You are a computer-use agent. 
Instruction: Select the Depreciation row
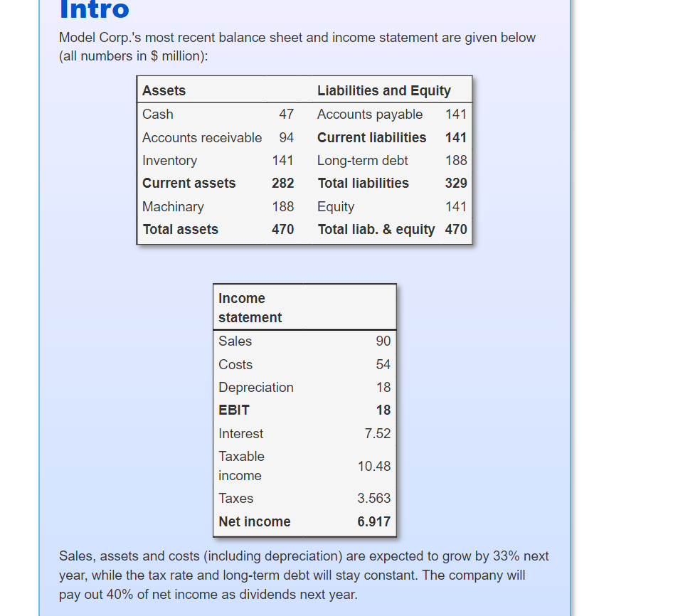[256, 387]
